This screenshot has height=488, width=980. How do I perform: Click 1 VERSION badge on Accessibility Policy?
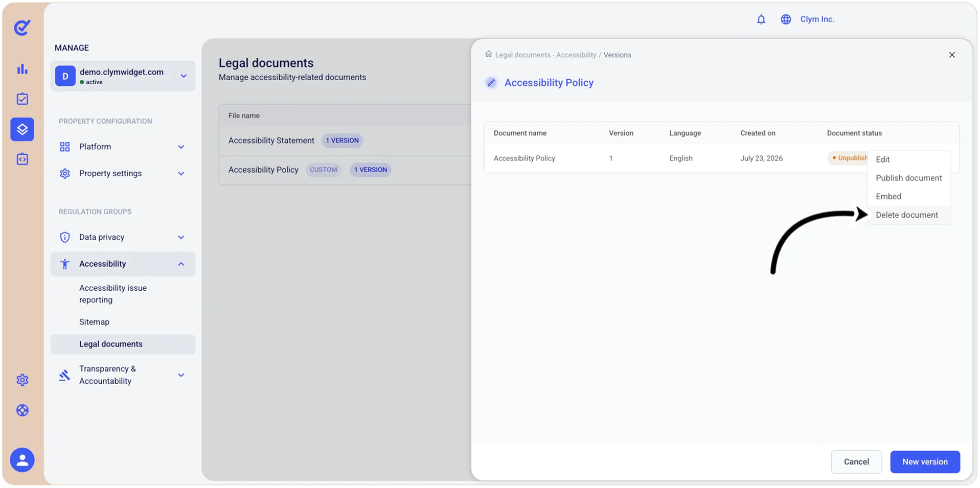(x=371, y=170)
